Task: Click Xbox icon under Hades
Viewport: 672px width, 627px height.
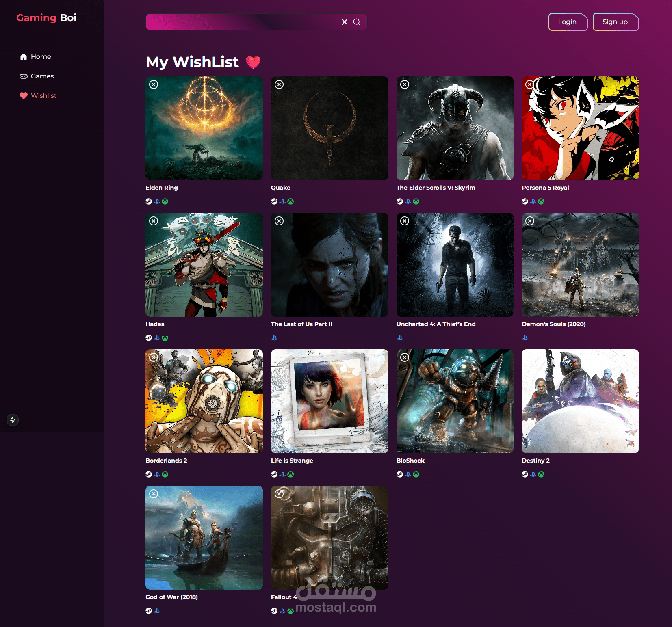Action: coord(165,338)
